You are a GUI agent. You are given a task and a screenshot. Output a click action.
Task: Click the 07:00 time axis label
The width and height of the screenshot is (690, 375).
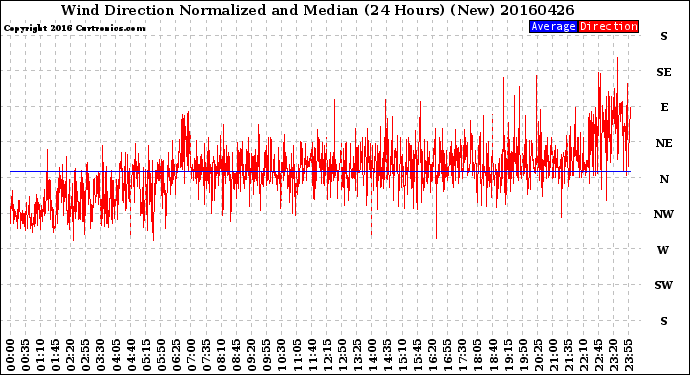pos(191,355)
